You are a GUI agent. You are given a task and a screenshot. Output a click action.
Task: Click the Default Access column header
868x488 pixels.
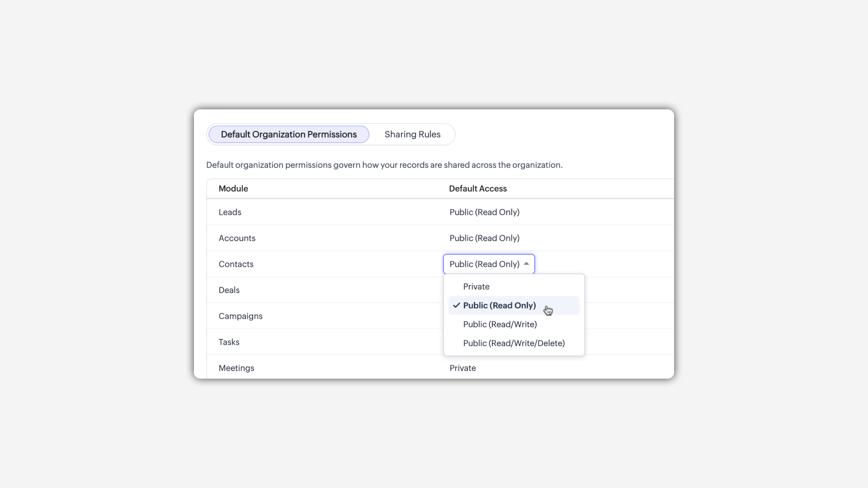point(477,189)
